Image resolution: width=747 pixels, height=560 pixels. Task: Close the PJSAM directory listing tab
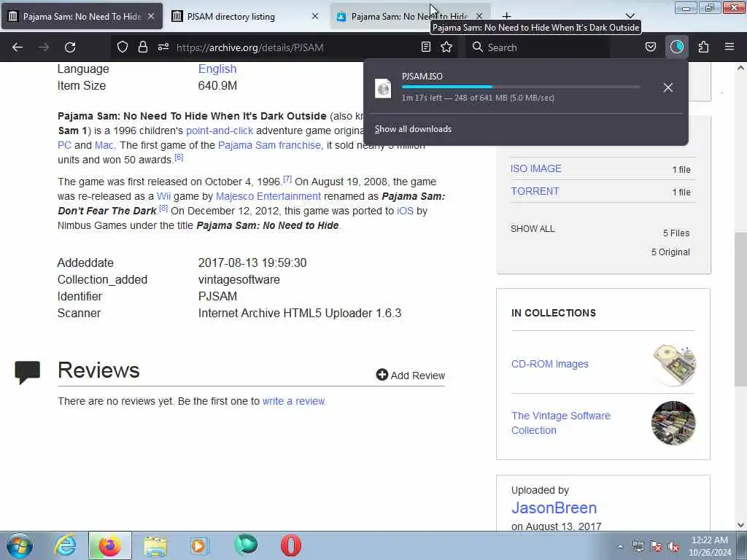pos(315,16)
